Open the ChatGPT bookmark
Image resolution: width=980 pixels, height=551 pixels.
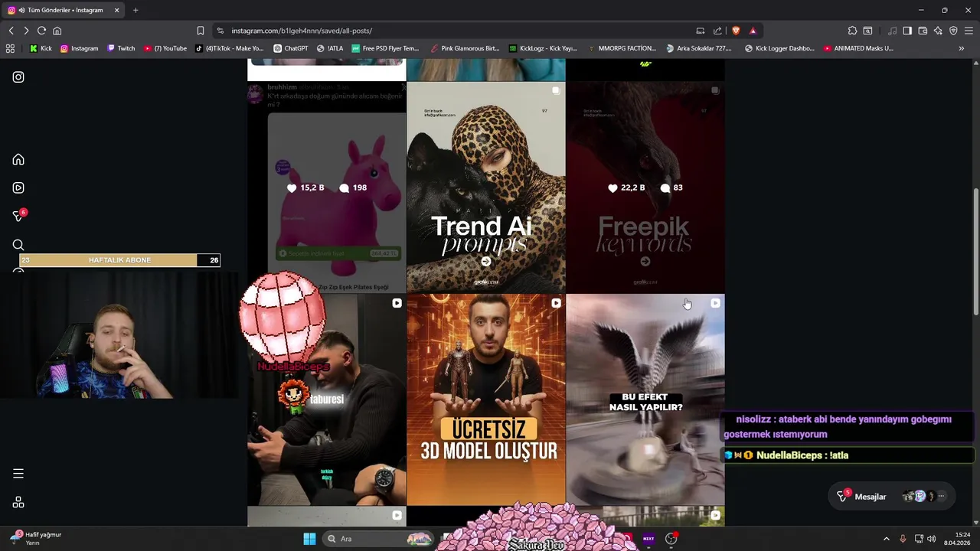[x=291, y=48]
